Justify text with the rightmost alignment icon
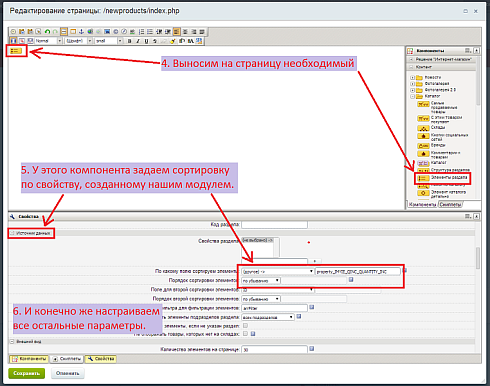This screenshot has height=386, width=490. pyautogui.click(x=202, y=32)
